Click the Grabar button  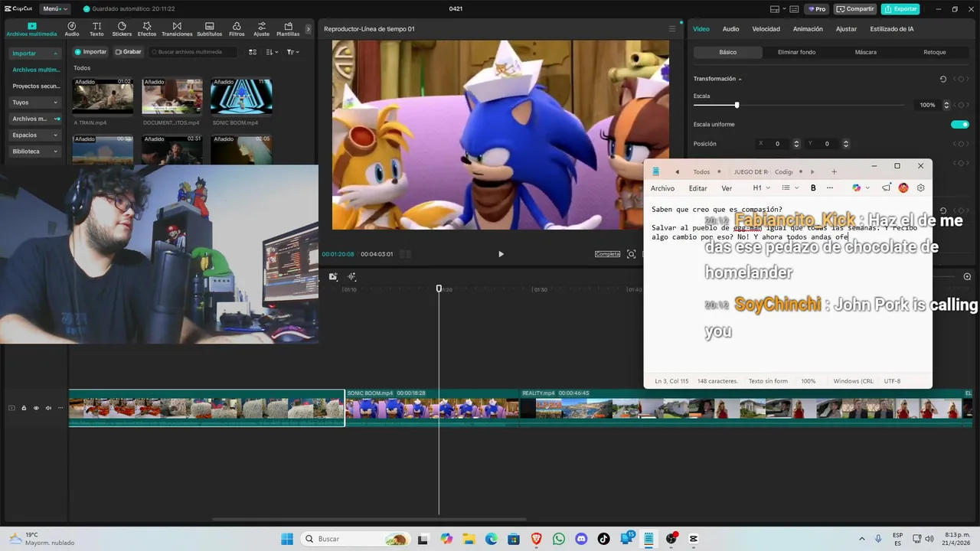coord(128,52)
